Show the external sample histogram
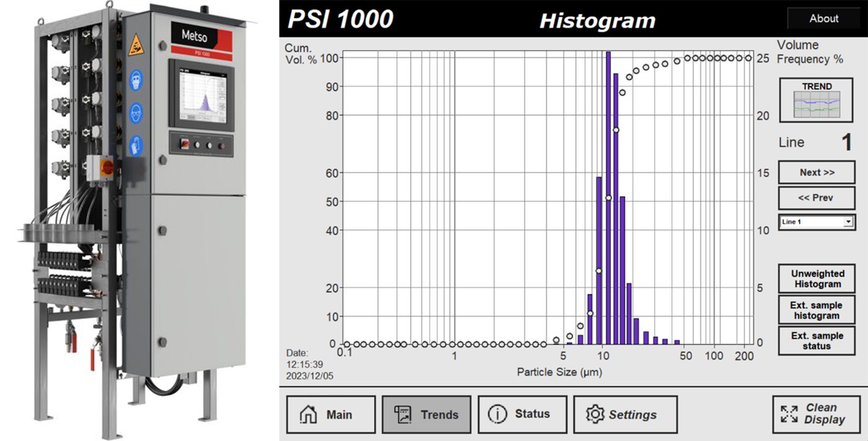Image resolution: width=868 pixels, height=441 pixels. 816,310
